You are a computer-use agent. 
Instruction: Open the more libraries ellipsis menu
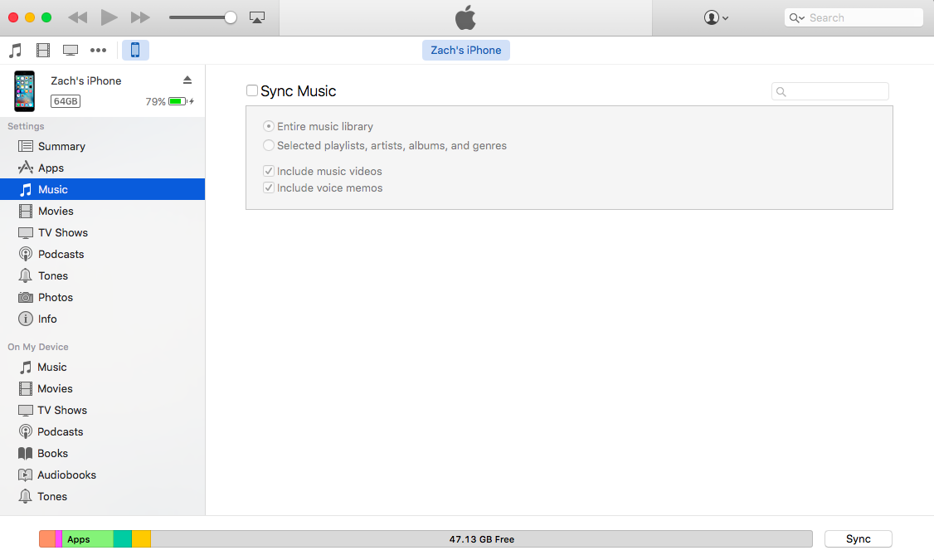pos(98,50)
